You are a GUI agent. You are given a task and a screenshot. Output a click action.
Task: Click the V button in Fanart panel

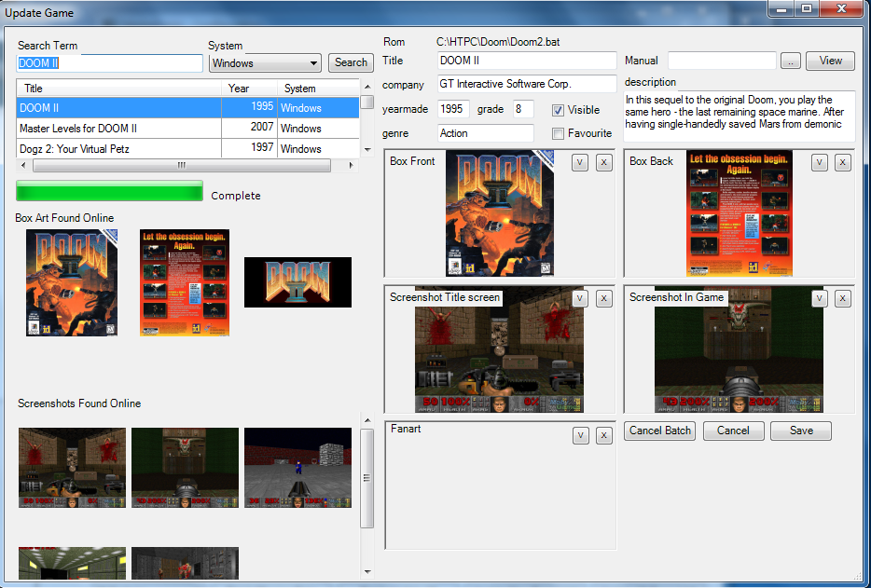[580, 435]
